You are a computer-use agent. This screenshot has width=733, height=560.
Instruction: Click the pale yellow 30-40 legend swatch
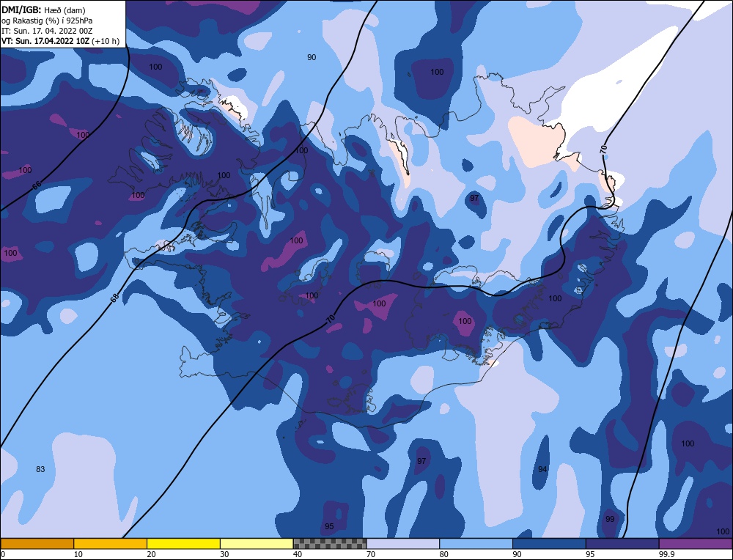click(x=257, y=544)
